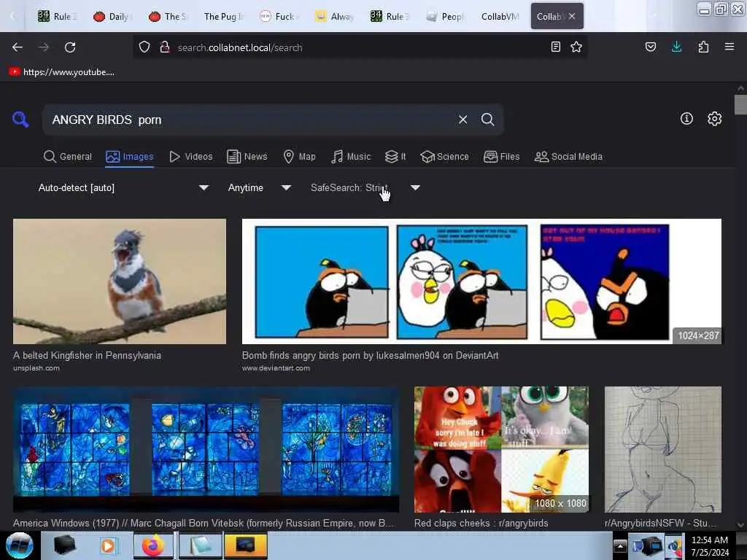Switch to the 'Alway' browser tab
The image size is (747, 560).
click(334, 16)
